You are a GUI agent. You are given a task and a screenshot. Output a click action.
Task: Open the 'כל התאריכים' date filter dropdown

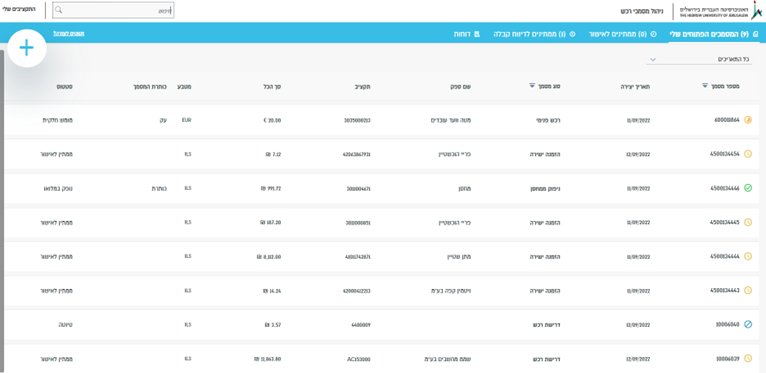[699, 59]
